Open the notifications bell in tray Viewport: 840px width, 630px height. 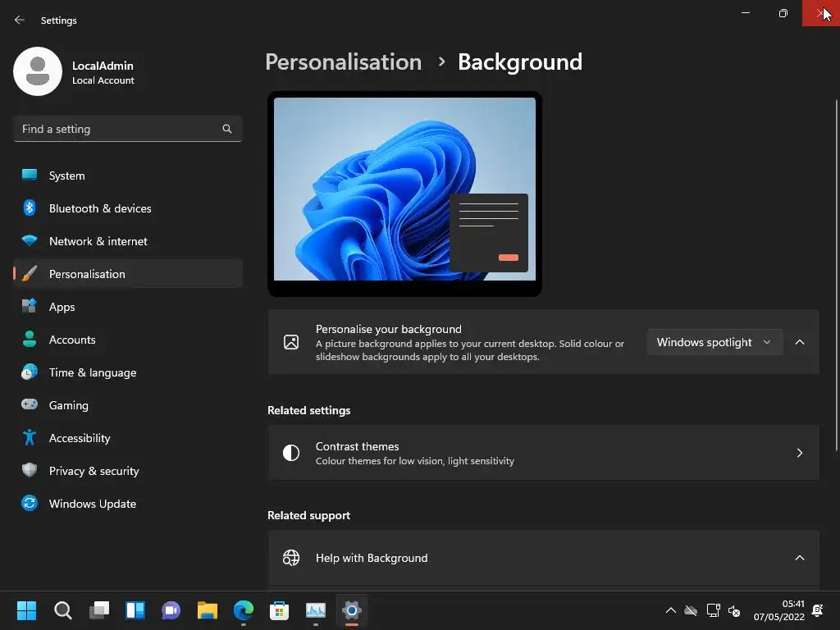[x=818, y=610]
